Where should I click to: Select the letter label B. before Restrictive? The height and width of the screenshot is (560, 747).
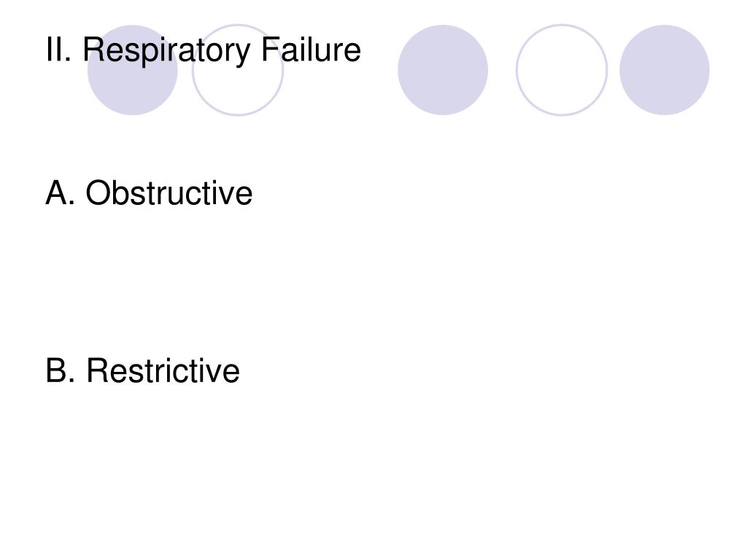pos(60,370)
